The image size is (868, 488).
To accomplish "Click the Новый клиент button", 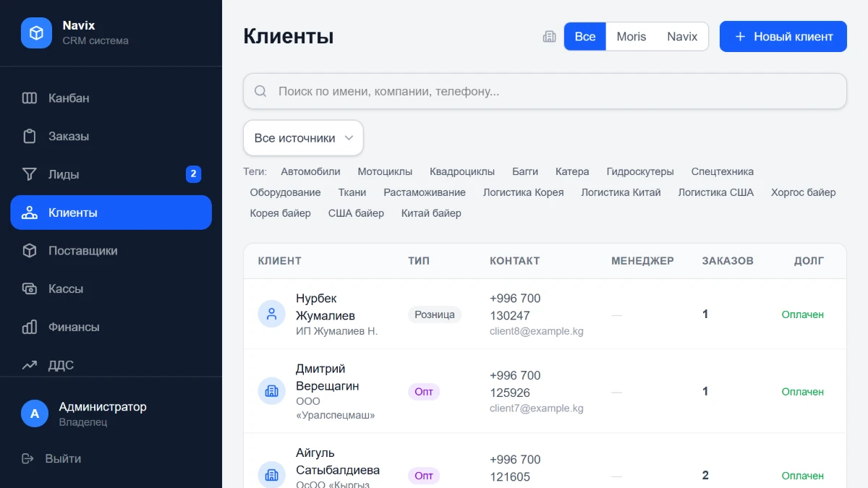I will pyautogui.click(x=783, y=36).
